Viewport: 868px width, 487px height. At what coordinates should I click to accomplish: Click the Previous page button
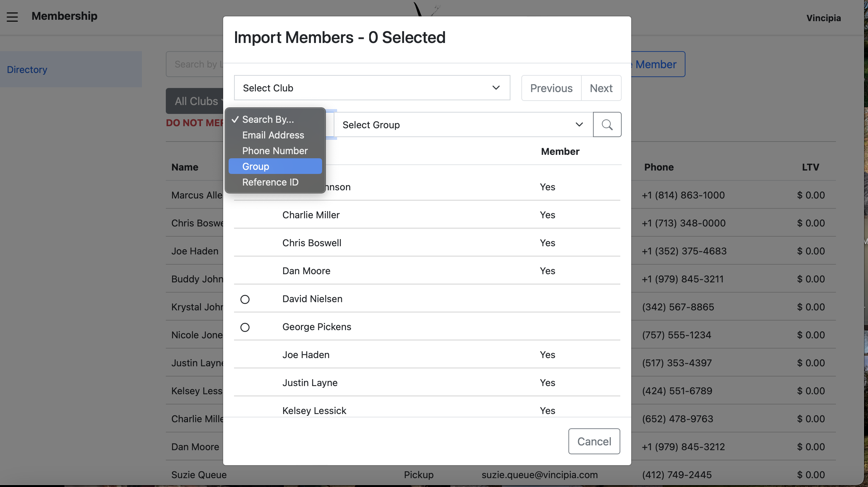click(551, 88)
